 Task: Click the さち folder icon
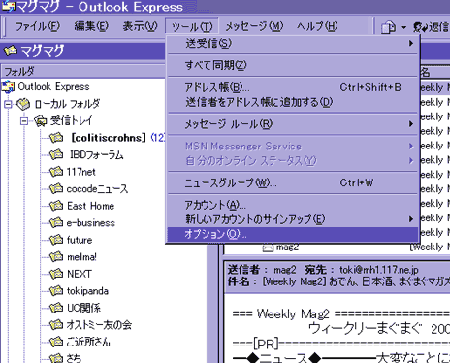(x=56, y=358)
